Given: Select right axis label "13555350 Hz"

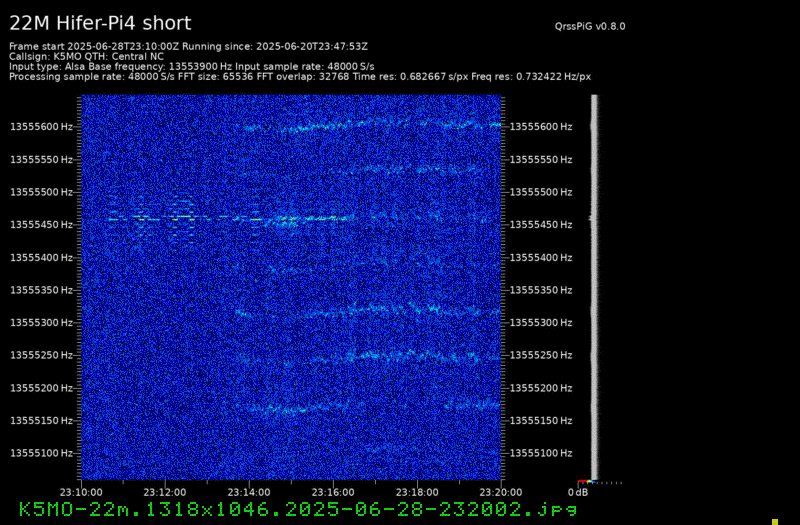Looking at the screenshot, I should 541,290.
